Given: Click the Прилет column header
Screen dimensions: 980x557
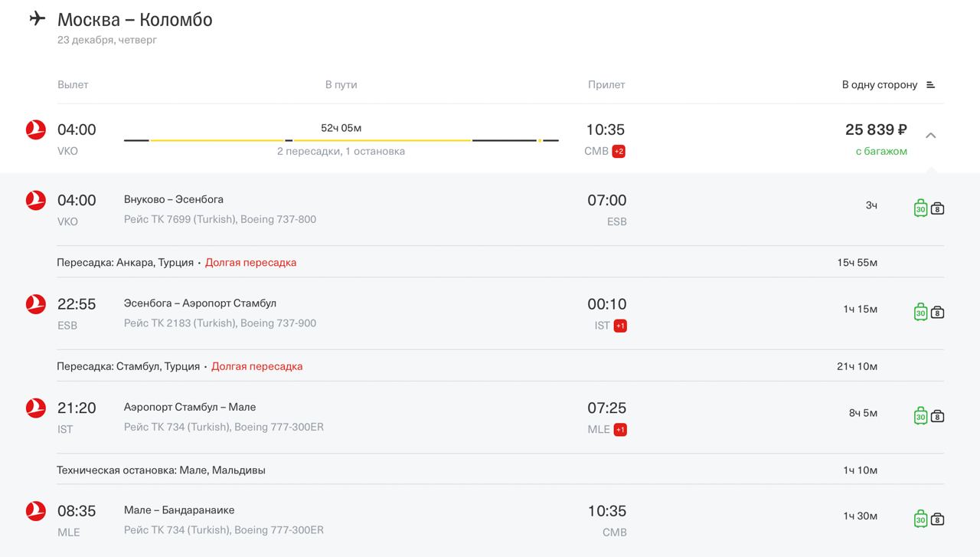Looking at the screenshot, I should click(x=606, y=85).
